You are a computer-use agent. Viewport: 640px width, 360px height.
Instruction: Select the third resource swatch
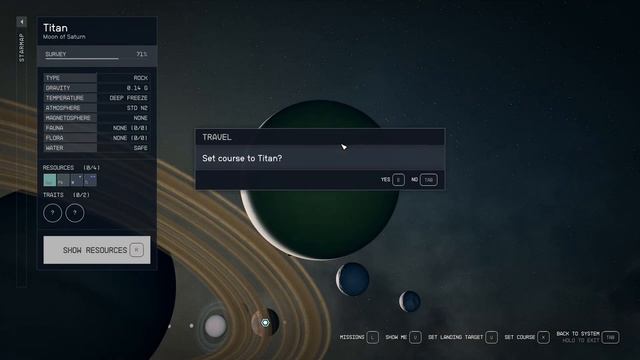(x=76, y=180)
